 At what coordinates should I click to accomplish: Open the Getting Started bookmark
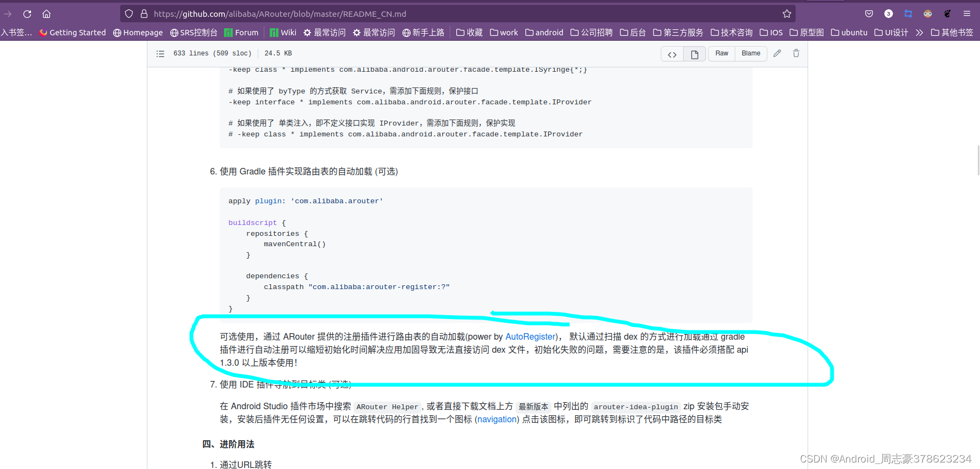click(x=73, y=33)
